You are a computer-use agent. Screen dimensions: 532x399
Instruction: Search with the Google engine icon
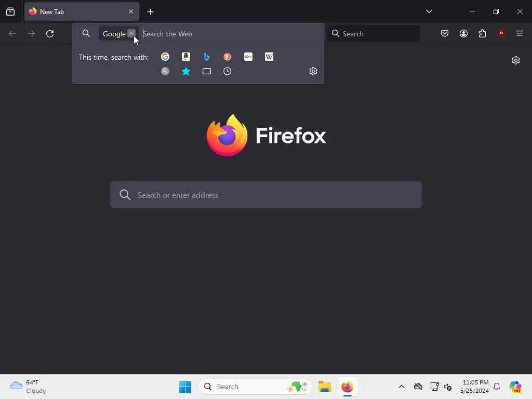(x=165, y=57)
